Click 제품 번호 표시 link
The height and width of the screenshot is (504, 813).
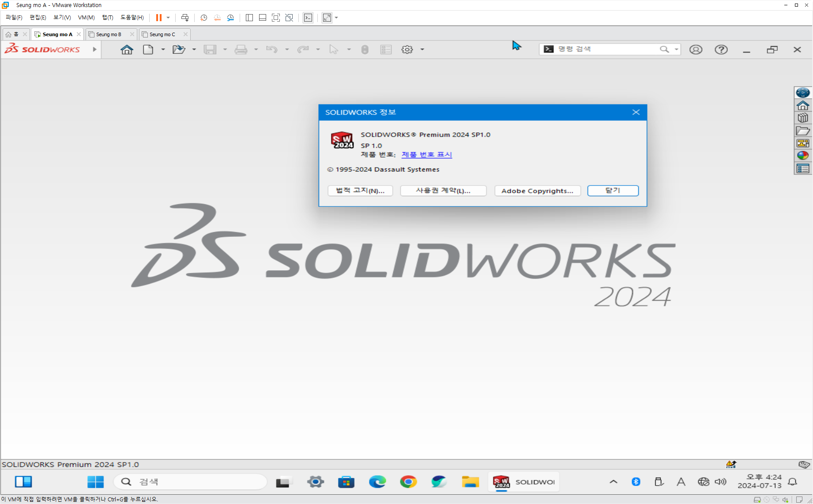coord(427,154)
